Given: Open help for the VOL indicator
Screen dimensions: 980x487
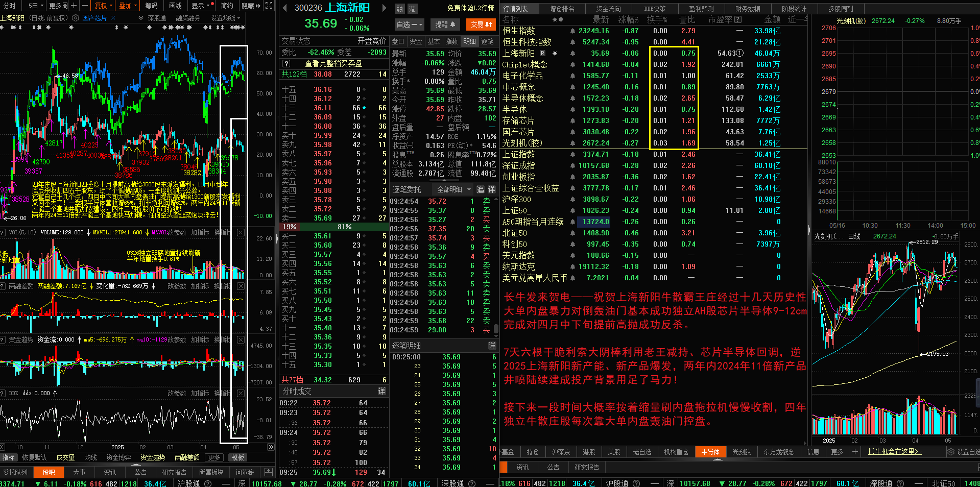Looking at the screenshot, I should click(x=3, y=232).
